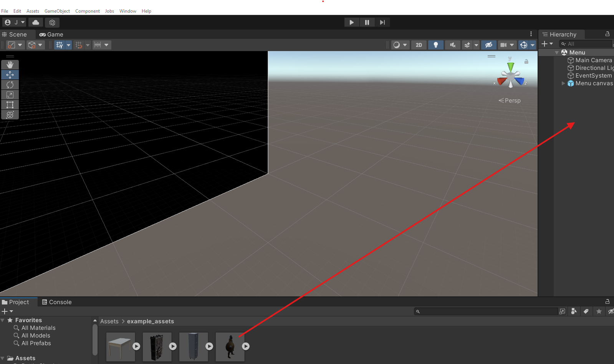The width and height of the screenshot is (614, 364).
Task: Click the green Y axis gizmo cone
Action: point(510,66)
